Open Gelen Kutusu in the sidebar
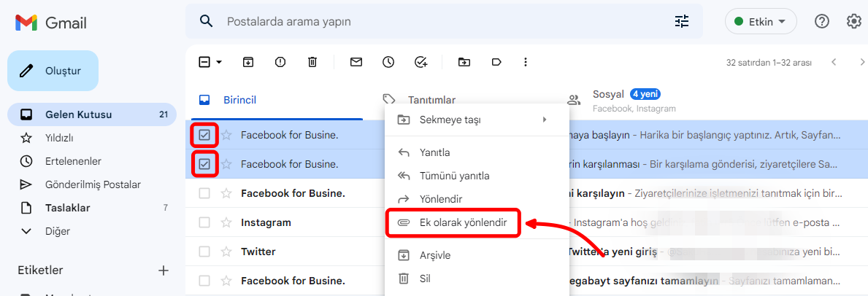Screen dimensions: 868x296 [x=92, y=114]
